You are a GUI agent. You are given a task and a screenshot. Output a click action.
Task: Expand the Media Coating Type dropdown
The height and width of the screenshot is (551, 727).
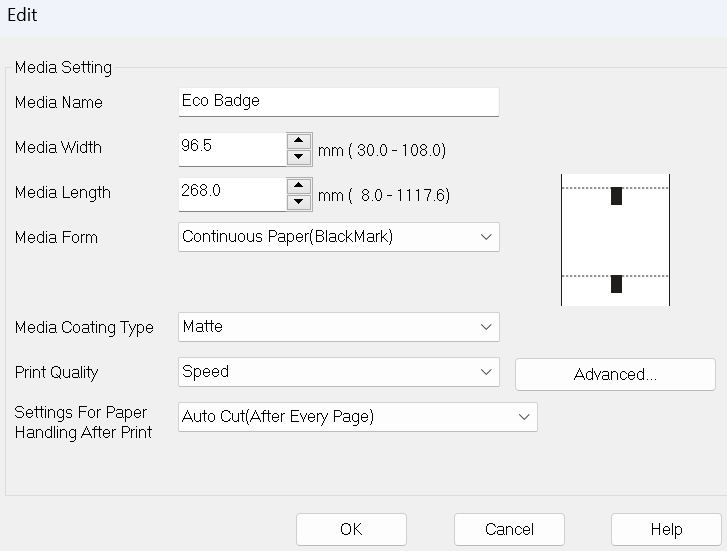[338, 327]
